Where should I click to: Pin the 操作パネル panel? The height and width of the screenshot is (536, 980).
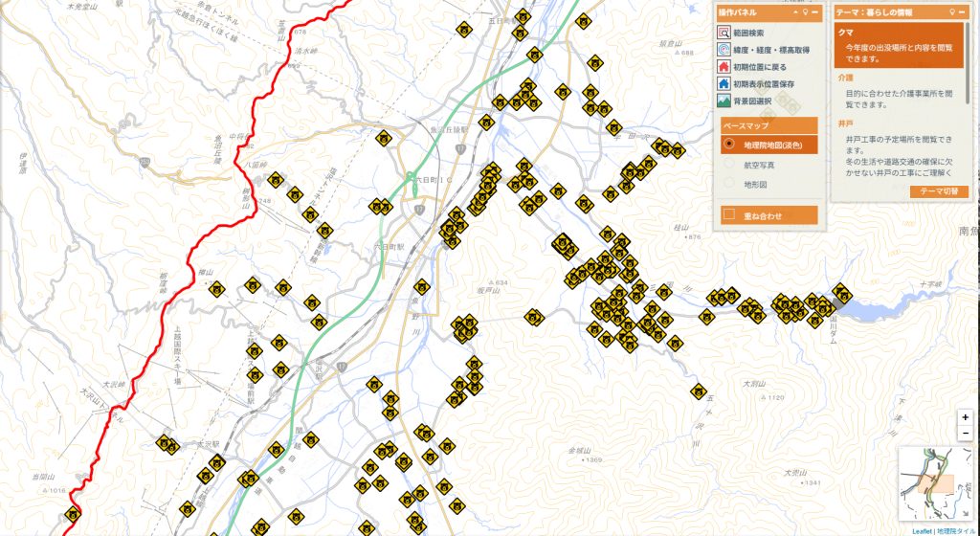pyautogui.click(x=806, y=12)
